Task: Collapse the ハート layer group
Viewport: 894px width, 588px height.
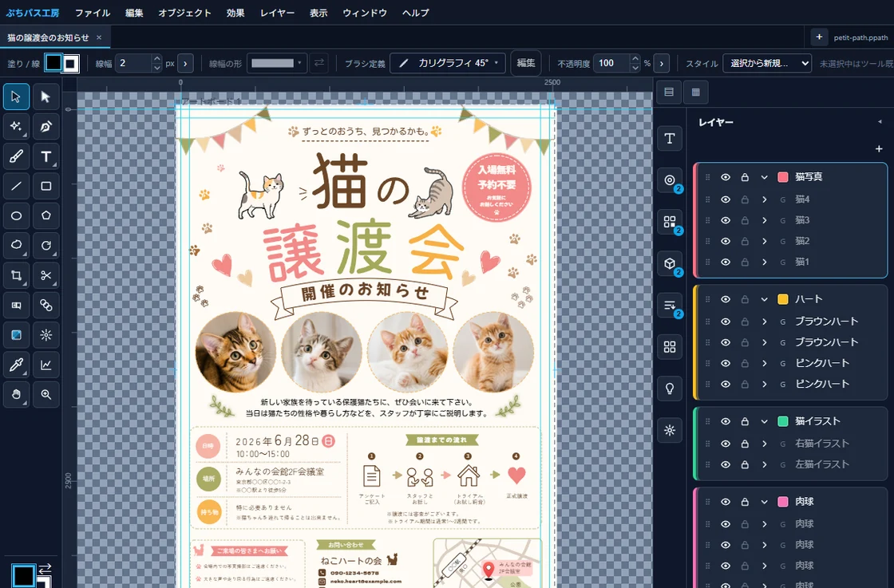Action: click(x=764, y=299)
